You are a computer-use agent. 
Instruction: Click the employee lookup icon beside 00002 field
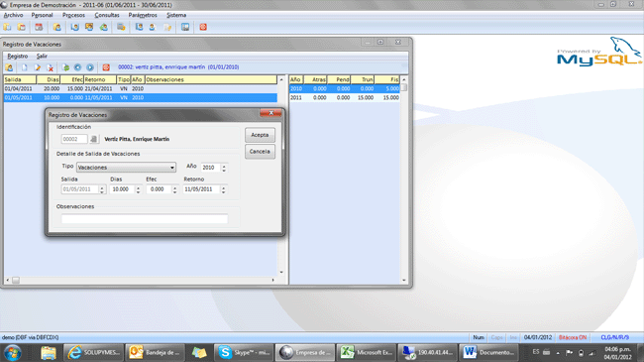[94, 139]
